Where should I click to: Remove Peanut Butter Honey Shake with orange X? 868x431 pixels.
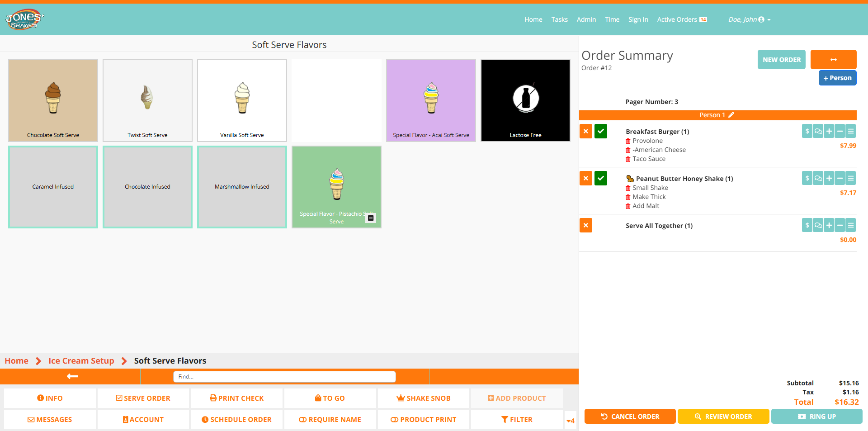click(x=586, y=178)
